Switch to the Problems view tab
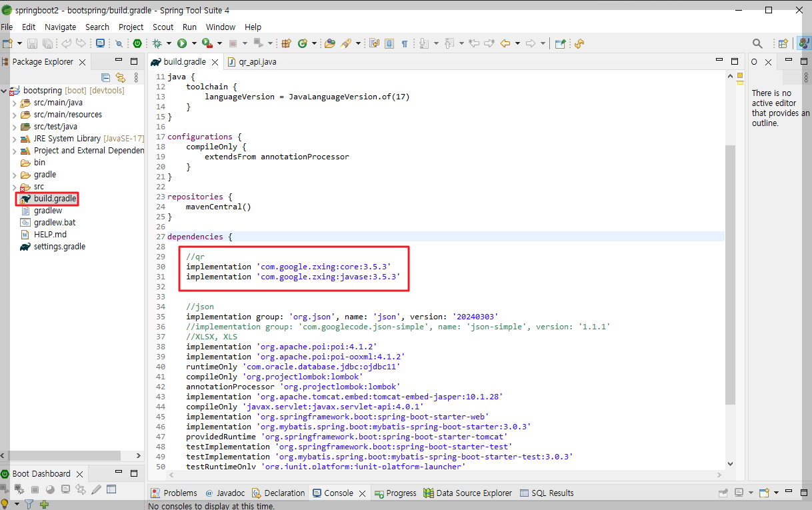 click(x=173, y=493)
